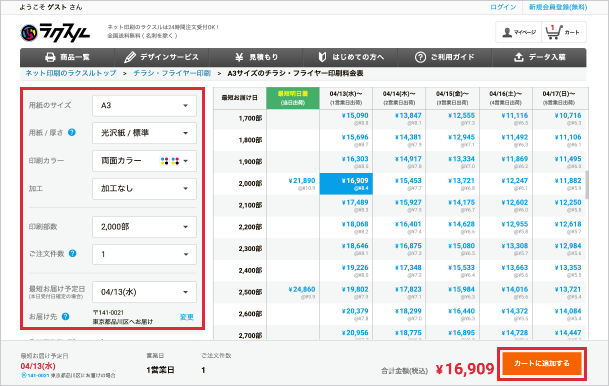Go to ネット印刷のラクスルトップ breadcrumb
This screenshot has width=609, height=386.
pos(71,73)
